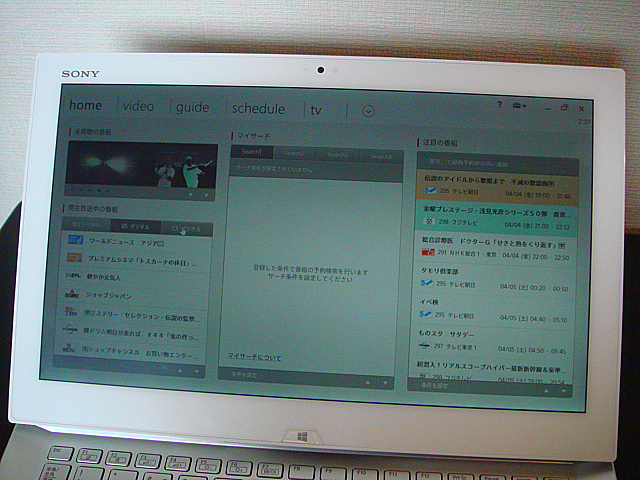Screen dimensions: 640x480
Task: Go to the tv tab
Action: 316,111
